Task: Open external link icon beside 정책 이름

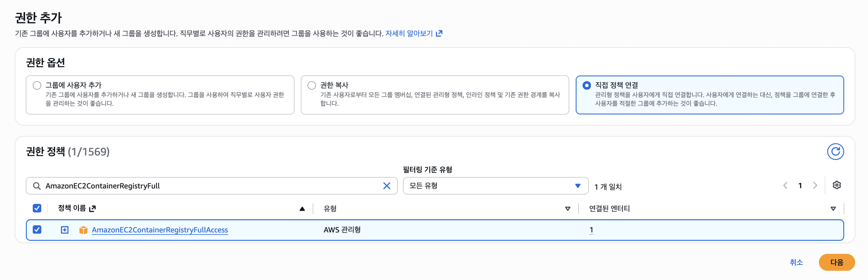Action: [x=92, y=209]
